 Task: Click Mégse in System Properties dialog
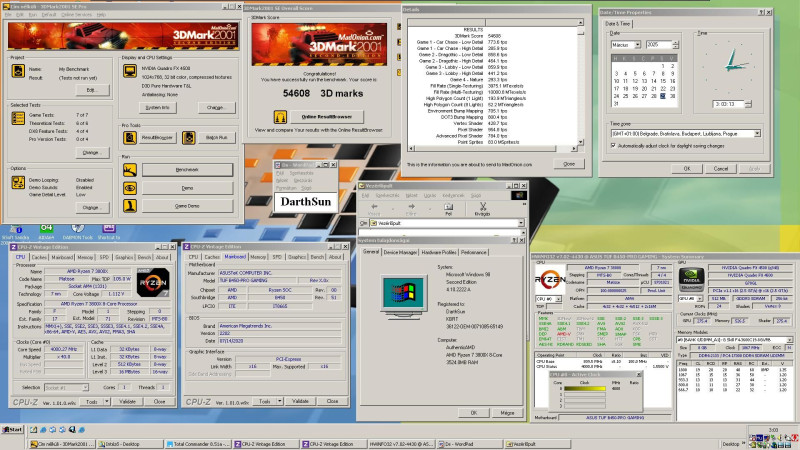click(507, 413)
